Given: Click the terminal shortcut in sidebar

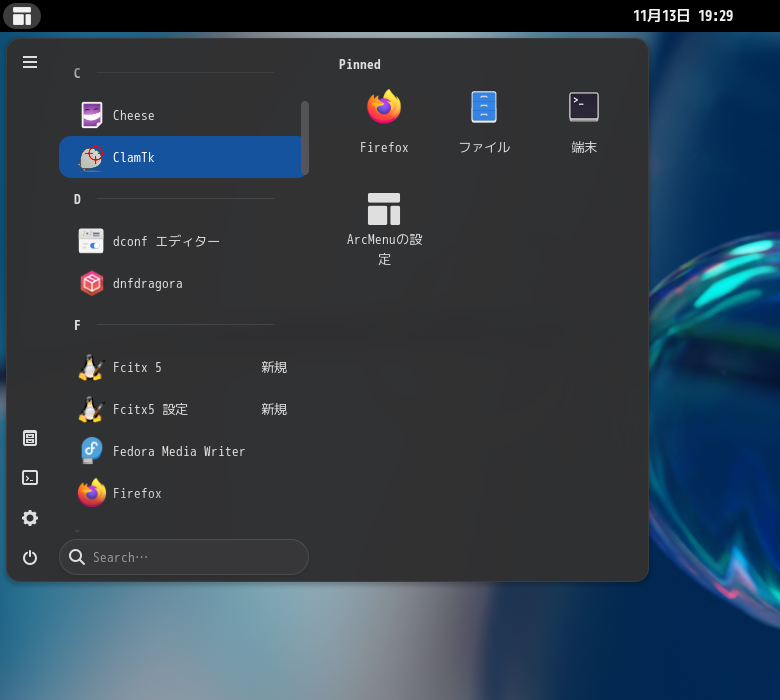Looking at the screenshot, I should point(30,478).
